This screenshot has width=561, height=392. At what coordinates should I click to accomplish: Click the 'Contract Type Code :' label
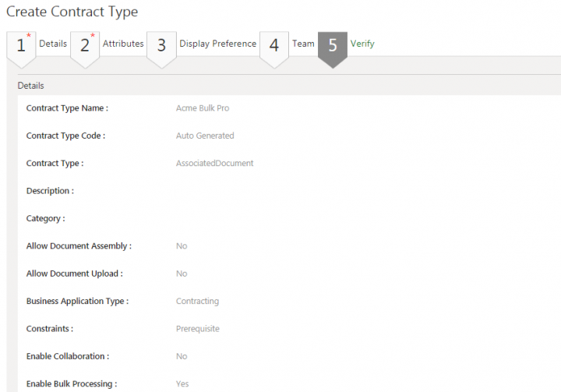[65, 136]
